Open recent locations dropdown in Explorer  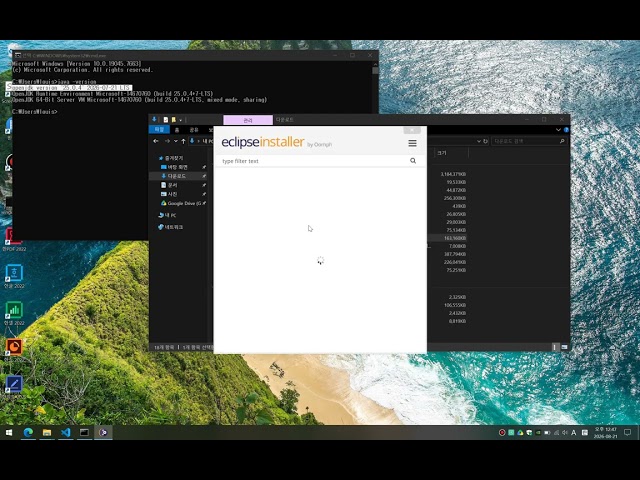pyautogui.click(x=176, y=141)
